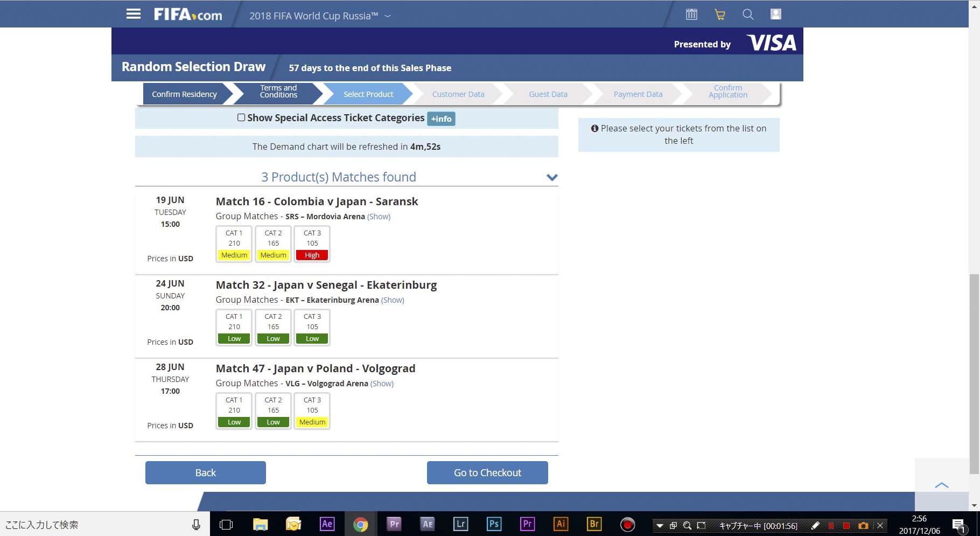Open the yellow shopping cart
Image resolution: width=980 pixels, height=536 pixels.
pos(720,15)
